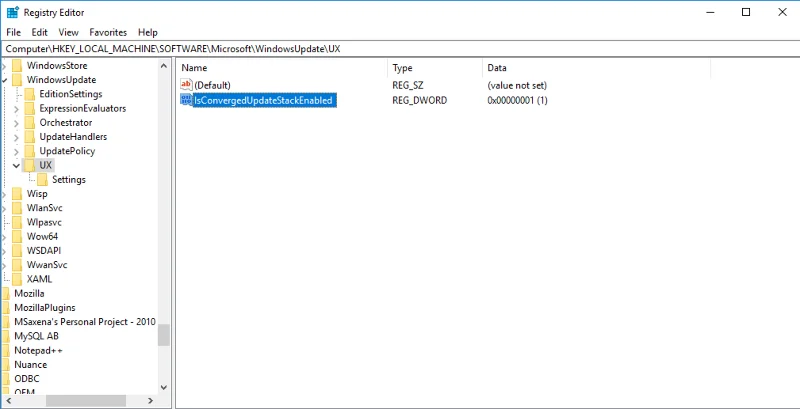Screen dimensions: 800x409
Task: Click the registry path address bar
Action: coord(400,49)
